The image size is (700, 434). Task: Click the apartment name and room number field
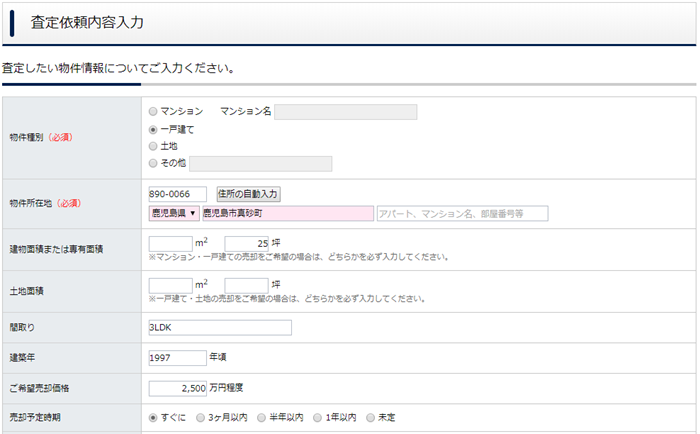462,213
